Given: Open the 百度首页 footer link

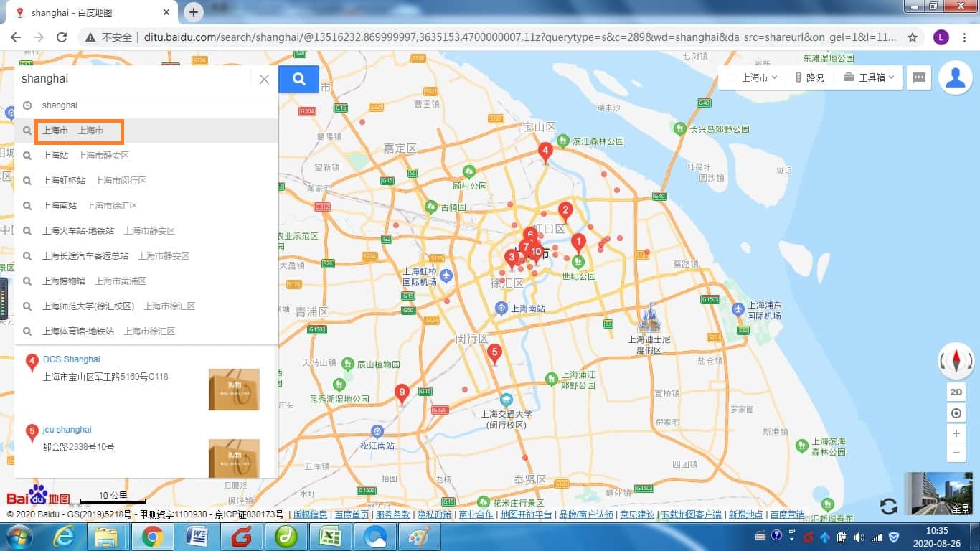Looking at the screenshot, I should tap(352, 514).
